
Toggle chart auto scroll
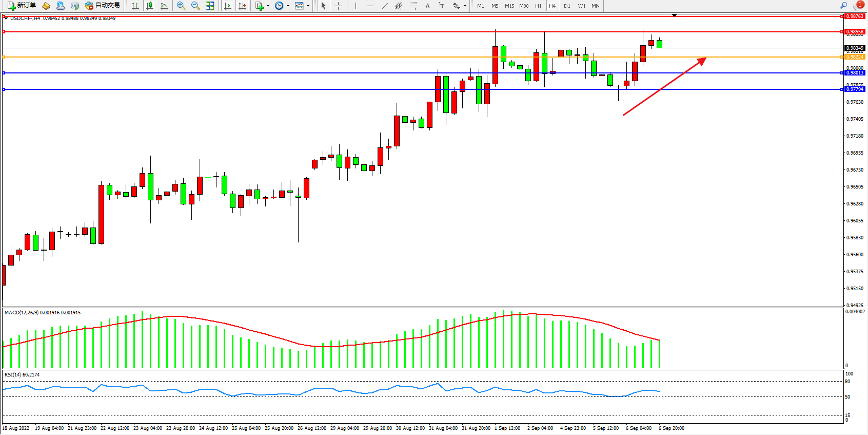[228, 6]
